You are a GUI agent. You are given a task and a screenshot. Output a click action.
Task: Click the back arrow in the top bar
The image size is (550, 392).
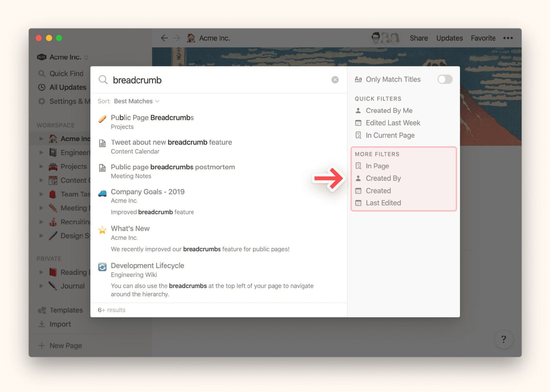[x=164, y=38]
